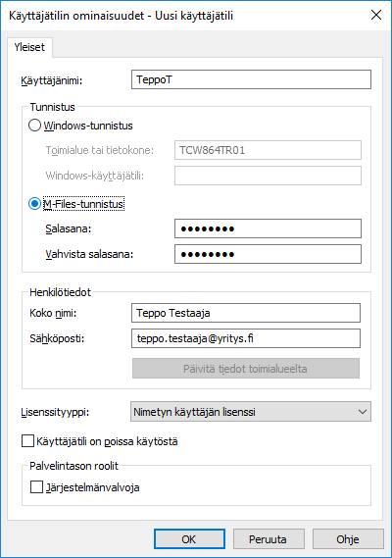Click the Toimialue tai tietokone field
The image size is (392, 558).
(x=268, y=150)
